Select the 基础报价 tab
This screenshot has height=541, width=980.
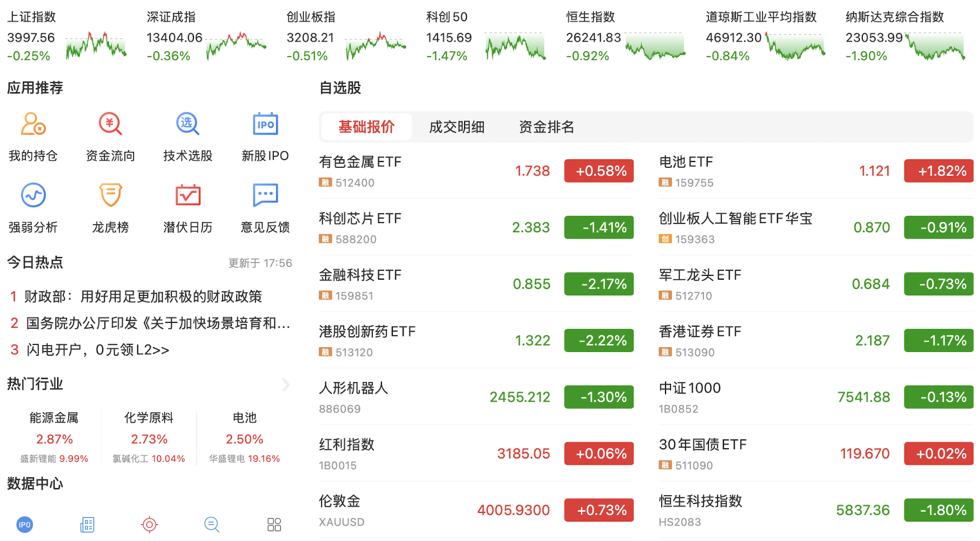pyautogui.click(x=366, y=127)
